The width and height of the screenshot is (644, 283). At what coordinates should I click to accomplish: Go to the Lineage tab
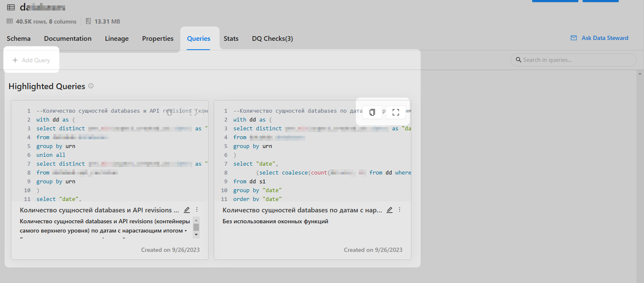tap(117, 39)
